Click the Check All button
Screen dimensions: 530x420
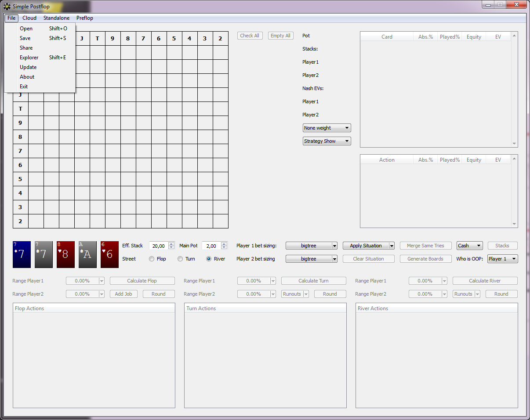coord(250,36)
